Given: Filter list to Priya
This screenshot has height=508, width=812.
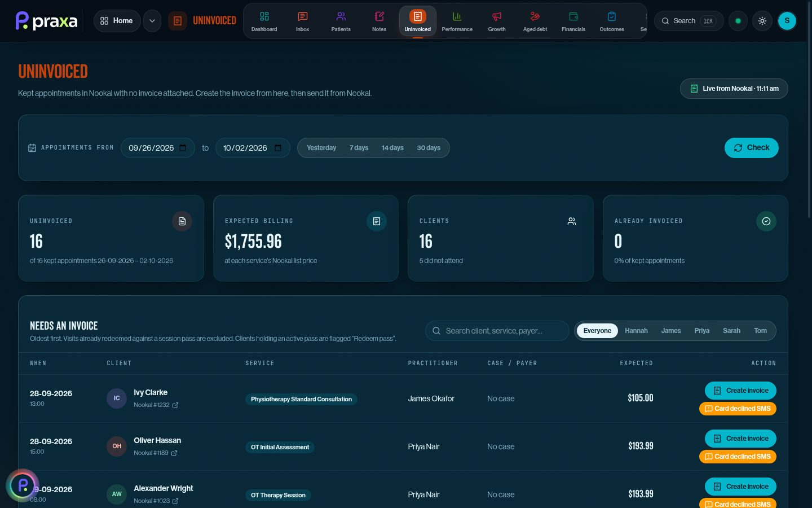Looking at the screenshot, I should (x=702, y=331).
